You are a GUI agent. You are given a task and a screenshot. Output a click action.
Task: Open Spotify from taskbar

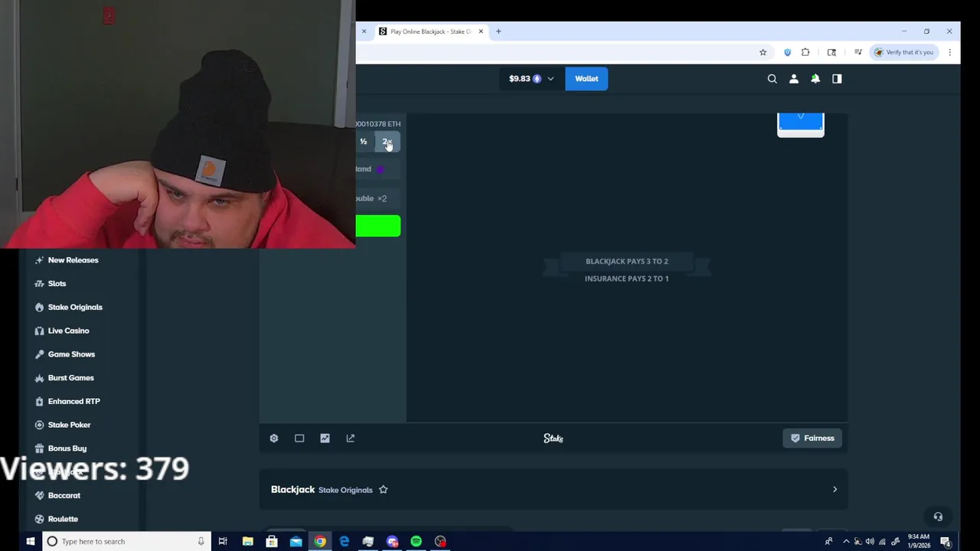pyautogui.click(x=416, y=541)
